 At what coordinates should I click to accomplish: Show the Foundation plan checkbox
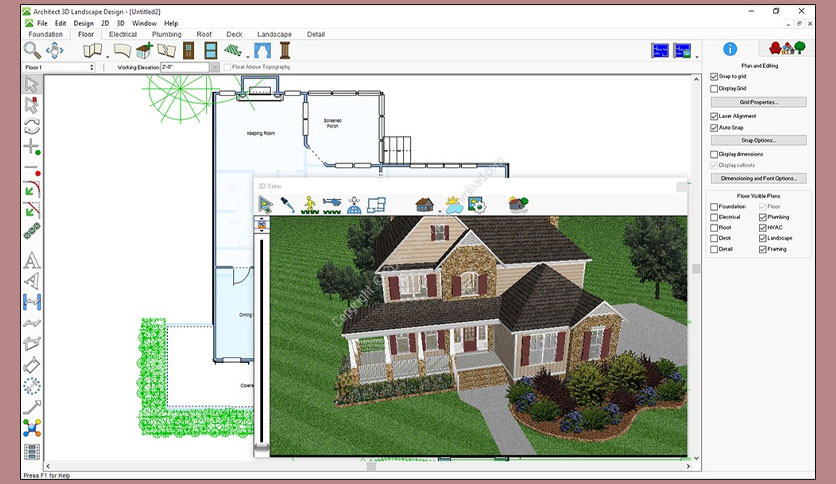coord(714,207)
